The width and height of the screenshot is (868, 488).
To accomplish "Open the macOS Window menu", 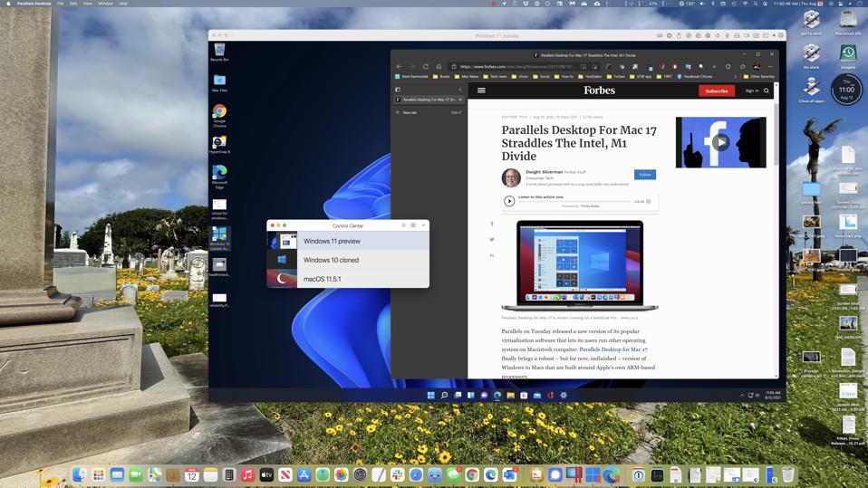I will (x=105, y=4).
